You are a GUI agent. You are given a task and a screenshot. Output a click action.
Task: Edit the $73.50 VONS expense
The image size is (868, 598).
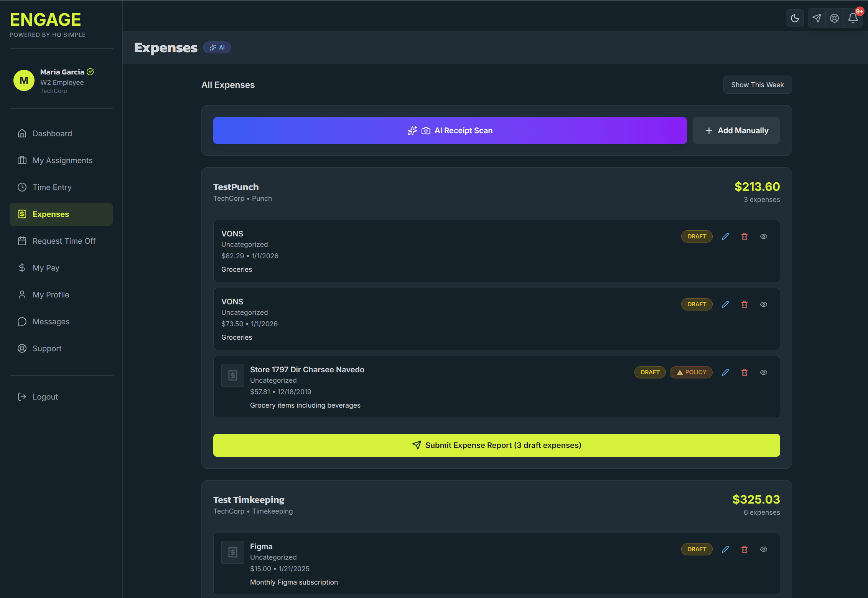click(725, 304)
